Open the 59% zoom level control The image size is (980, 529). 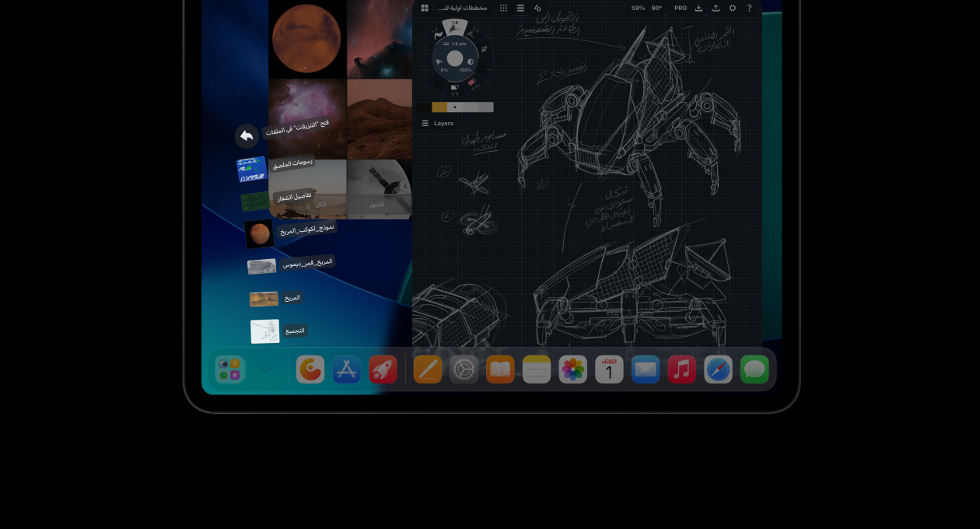point(638,8)
